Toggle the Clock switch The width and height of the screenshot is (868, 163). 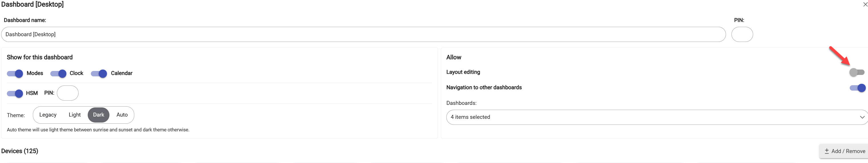[x=58, y=73]
